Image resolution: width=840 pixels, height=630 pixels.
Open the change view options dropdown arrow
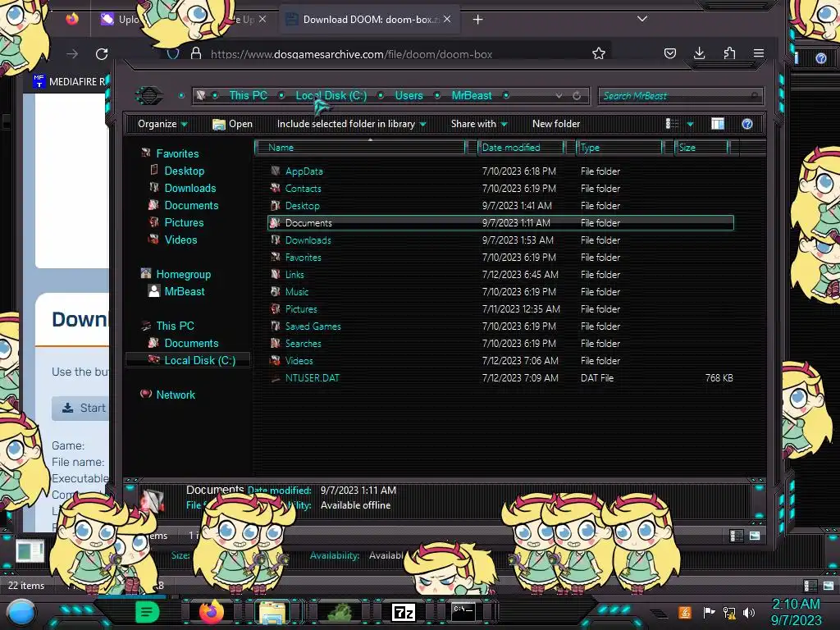tap(690, 125)
